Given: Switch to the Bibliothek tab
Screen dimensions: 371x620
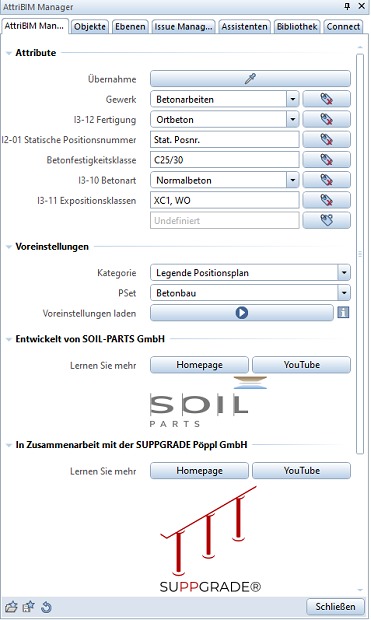Looking at the screenshot, I should coord(297,26).
